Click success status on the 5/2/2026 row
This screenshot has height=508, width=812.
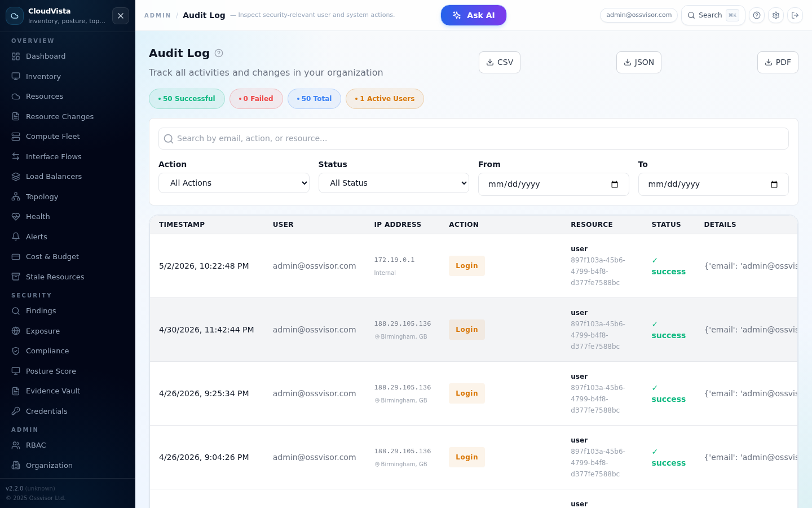pyautogui.click(x=669, y=266)
